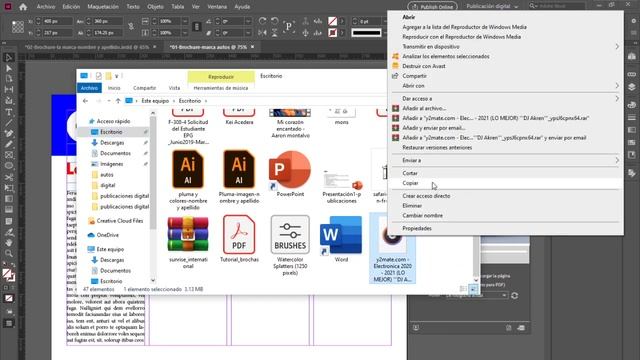Open the InDesign Tabla menu
The height and width of the screenshot is (360, 640).
click(x=178, y=7)
